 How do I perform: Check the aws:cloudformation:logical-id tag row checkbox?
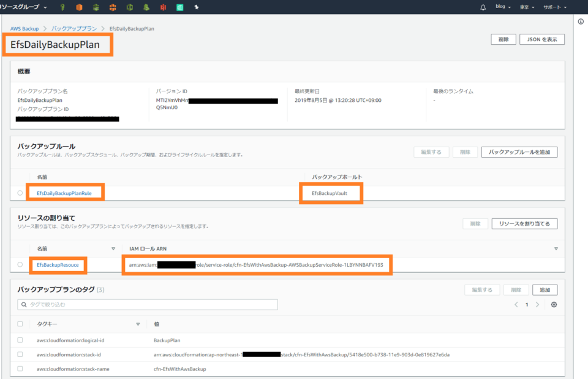click(19, 340)
